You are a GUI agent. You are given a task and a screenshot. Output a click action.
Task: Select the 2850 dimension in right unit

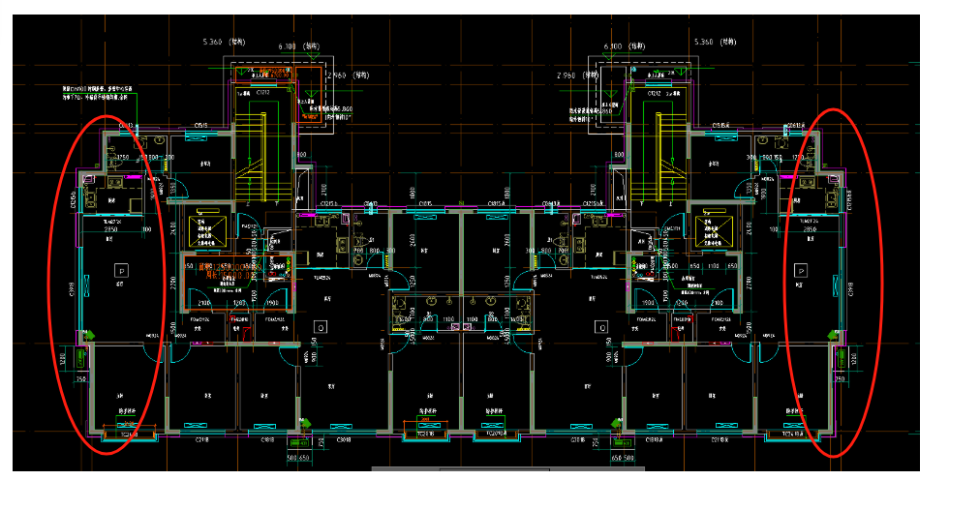pyautogui.click(x=810, y=229)
